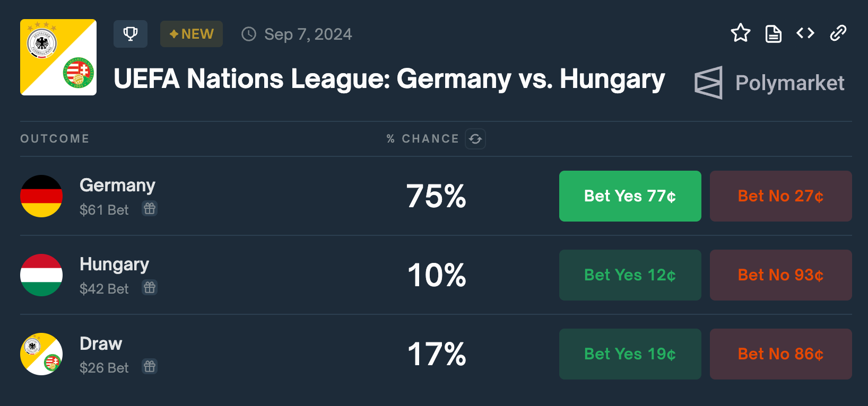Click the NEW badge

pos(192,34)
